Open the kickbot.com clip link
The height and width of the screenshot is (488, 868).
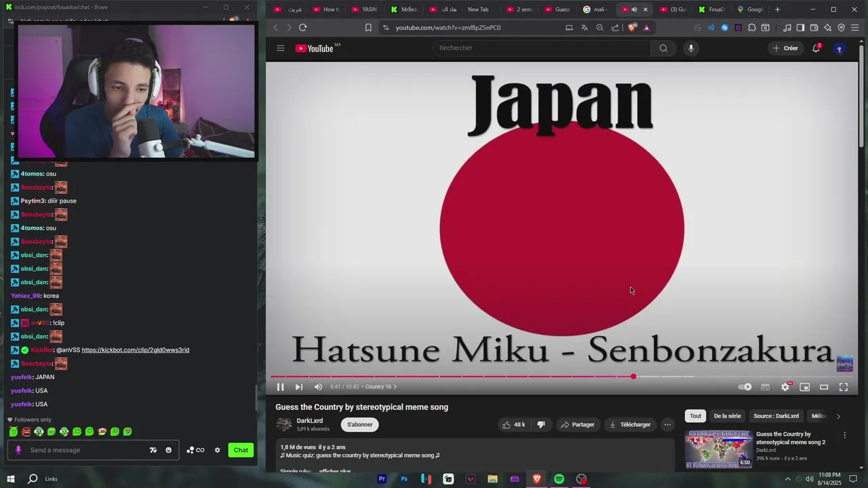coord(136,350)
